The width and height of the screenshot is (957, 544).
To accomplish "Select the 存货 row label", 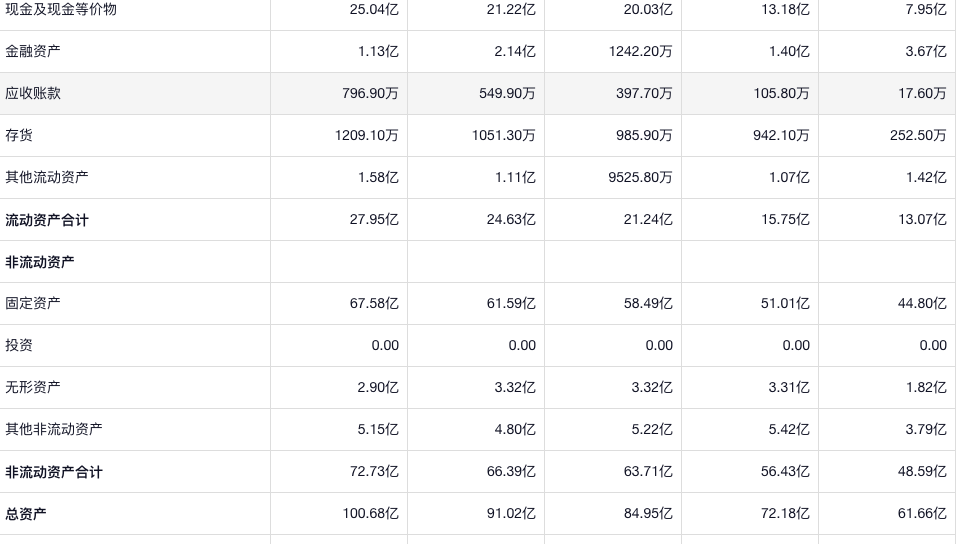I will [19, 135].
